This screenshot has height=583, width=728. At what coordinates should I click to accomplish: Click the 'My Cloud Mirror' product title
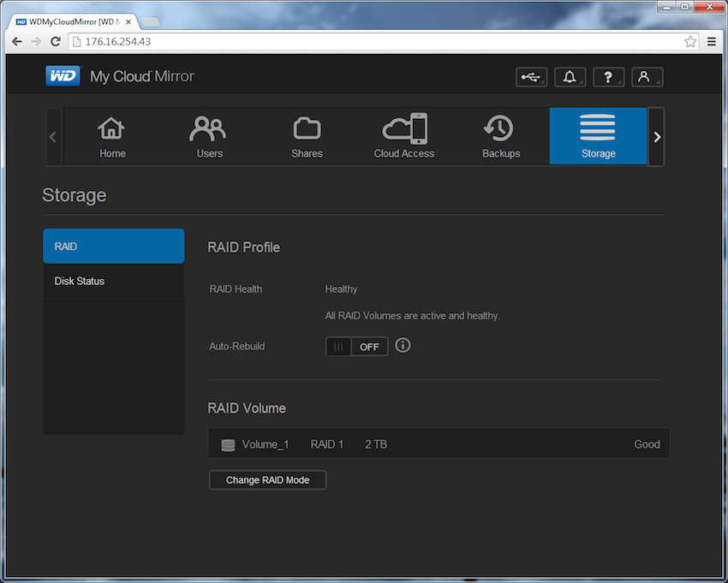pos(142,76)
